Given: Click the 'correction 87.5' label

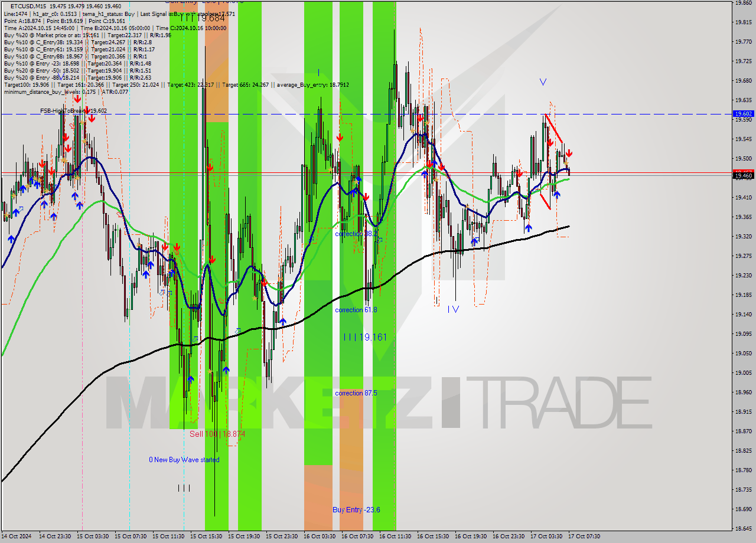Looking at the screenshot, I should coord(356,393).
